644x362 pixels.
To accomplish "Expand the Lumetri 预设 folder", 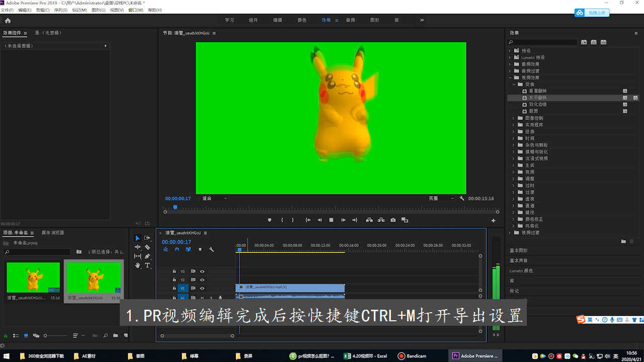I will point(510,57).
